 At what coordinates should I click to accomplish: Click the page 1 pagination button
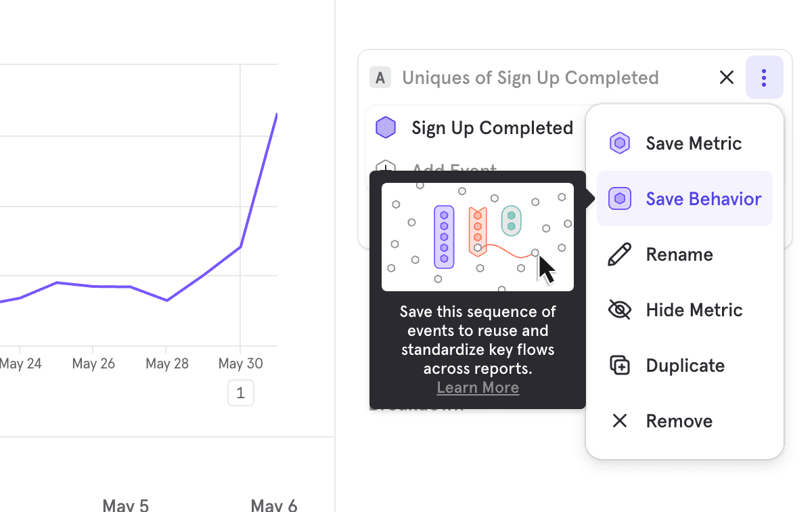241,393
